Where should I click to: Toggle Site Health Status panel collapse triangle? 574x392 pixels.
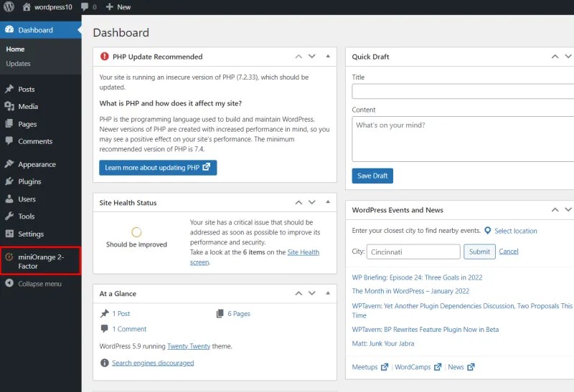click(328, 202)
